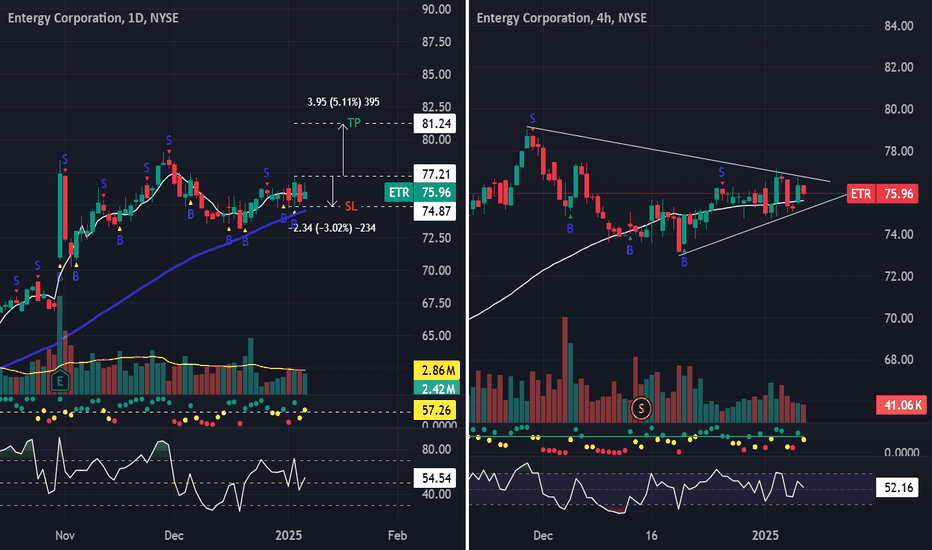Click the 2025 label on daily time axis

[x=289, y=536]
